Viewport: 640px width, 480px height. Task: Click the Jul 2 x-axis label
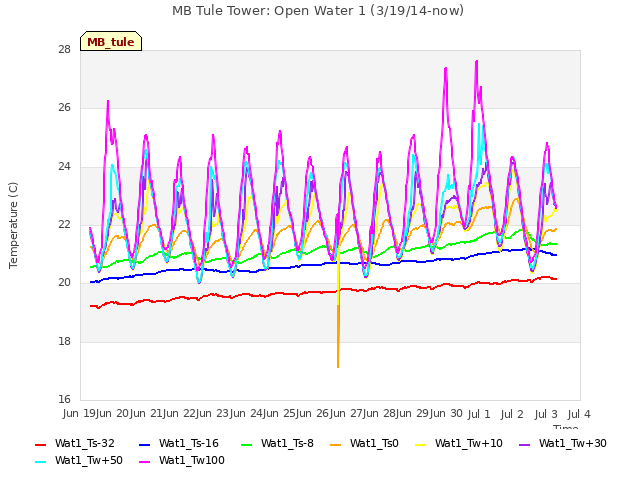[x=512, y=415]
